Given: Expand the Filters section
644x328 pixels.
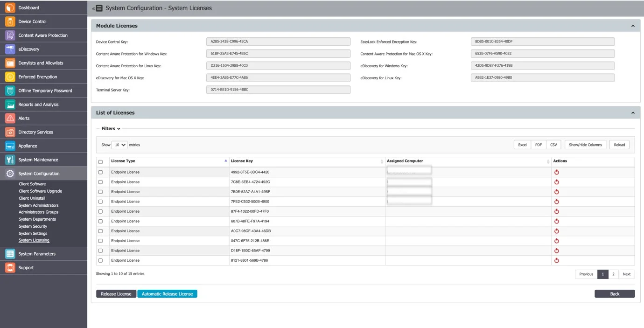Looking at the screenshot, I should pos(111,129).
